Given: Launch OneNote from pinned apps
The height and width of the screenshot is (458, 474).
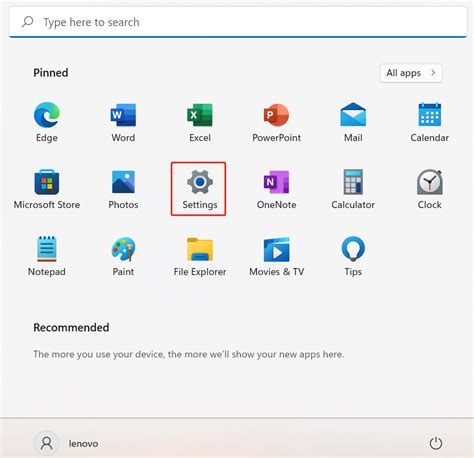Looking at the screenshot, I should click(x=276, y=189).
